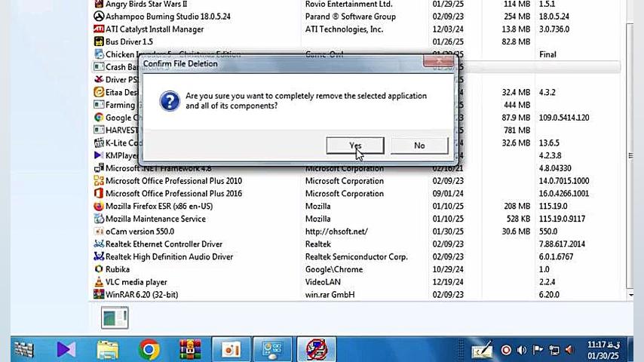Click publisher 'Parand ® Software Group'

point(351,17)
